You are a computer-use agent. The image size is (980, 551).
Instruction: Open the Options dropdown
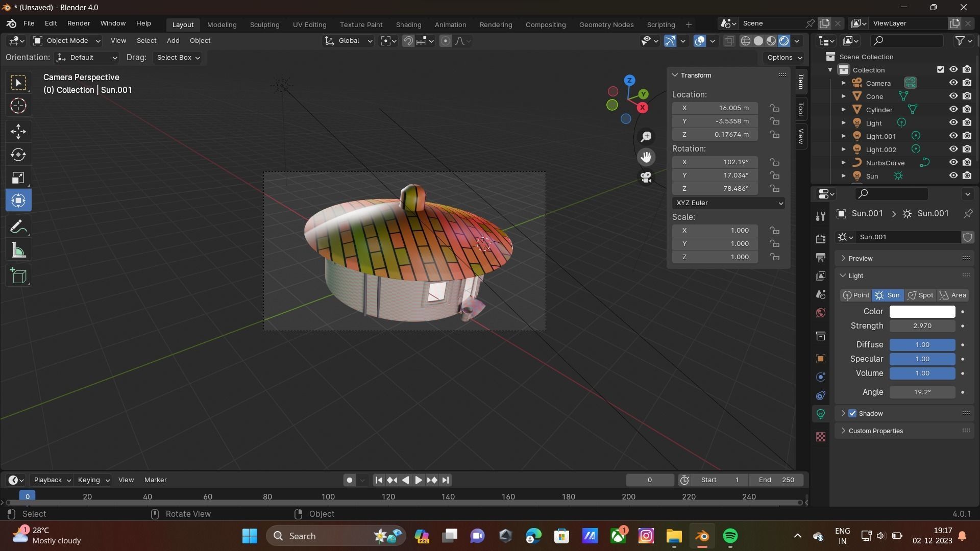(x=783, y=58)
